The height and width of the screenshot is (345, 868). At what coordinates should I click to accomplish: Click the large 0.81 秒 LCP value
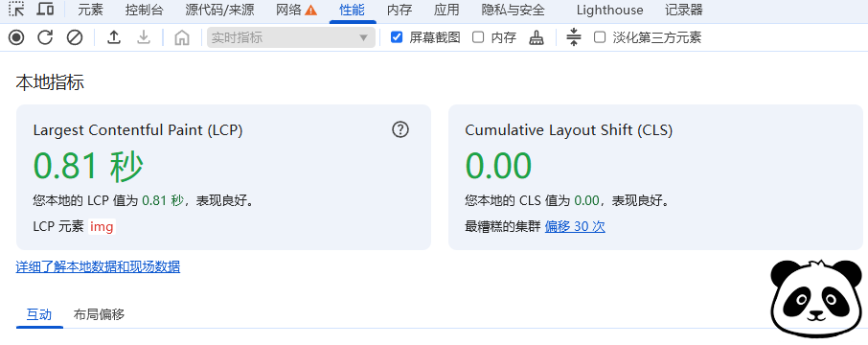88,166
